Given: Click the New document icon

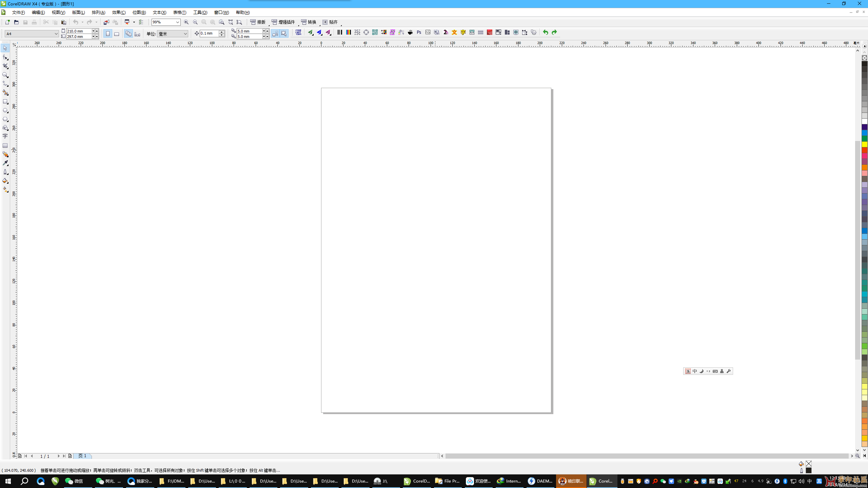Looking at the screenshot, I should pos(7,22).
